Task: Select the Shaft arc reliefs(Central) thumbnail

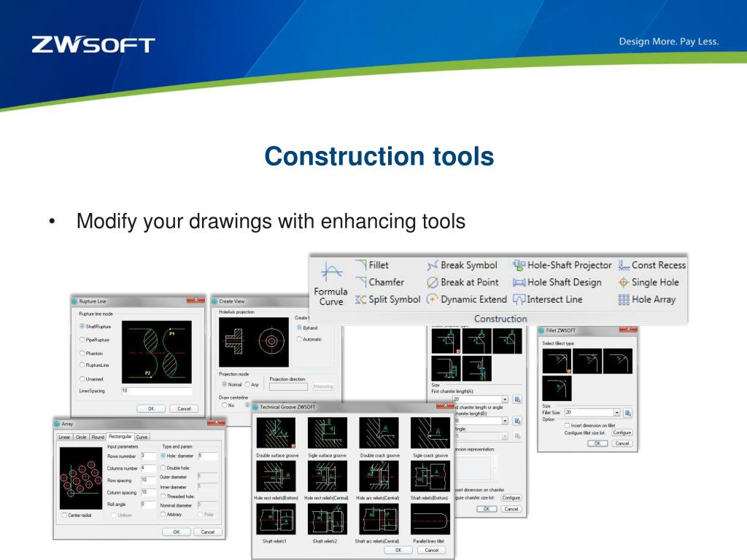Action: point(379,519)
